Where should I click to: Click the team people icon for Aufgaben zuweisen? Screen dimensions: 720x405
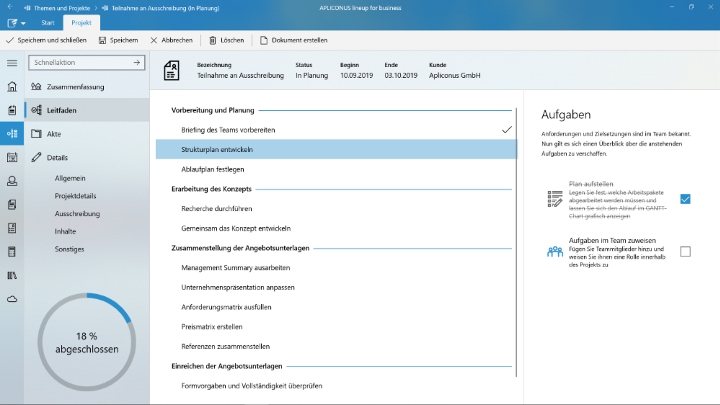tap(555, 251)
